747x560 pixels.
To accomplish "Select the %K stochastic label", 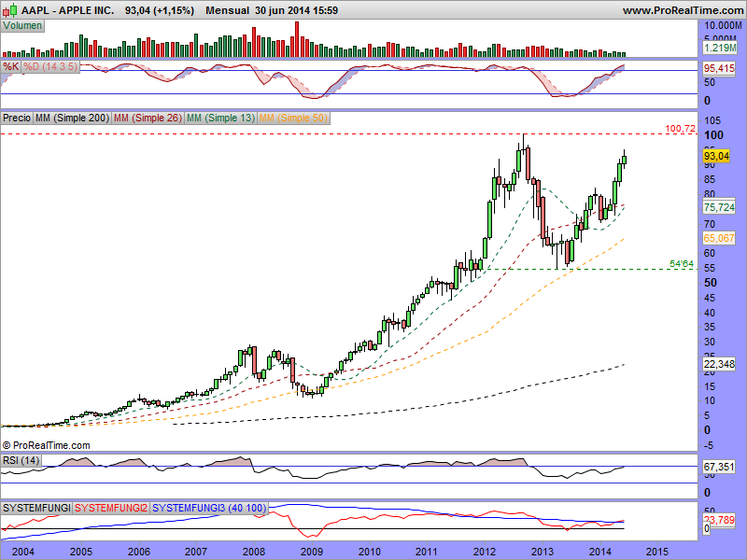I will [x=11, y=66].
